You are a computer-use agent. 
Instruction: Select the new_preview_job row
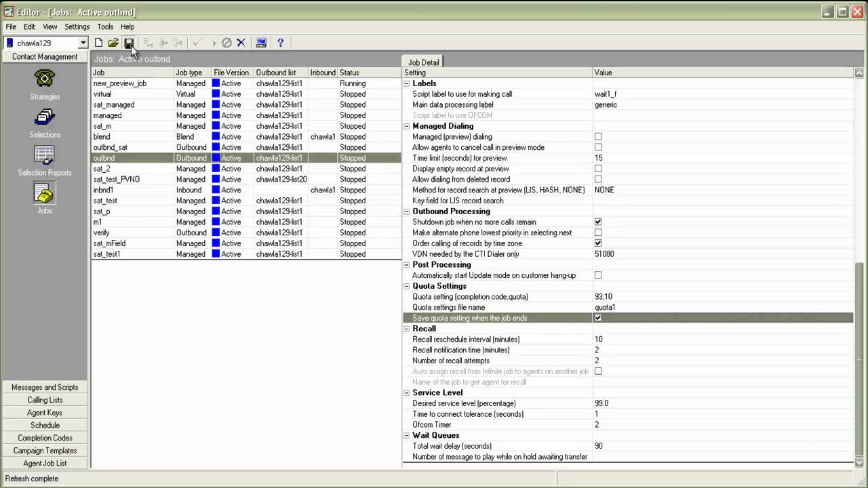(x=246, y=83)
